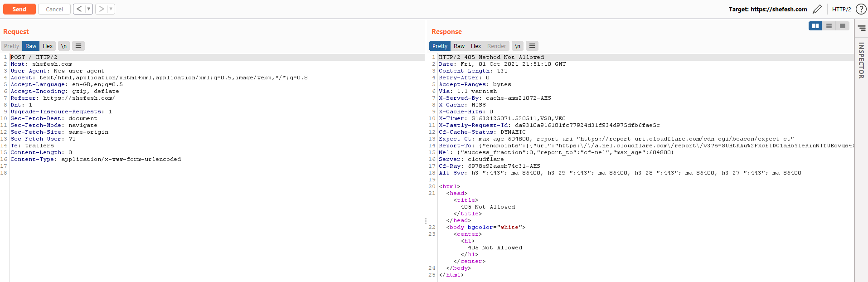Viewport: 868px width, 282px height.
Task: Switch Request view to the Pretty tab
Action: pos(11,46)
